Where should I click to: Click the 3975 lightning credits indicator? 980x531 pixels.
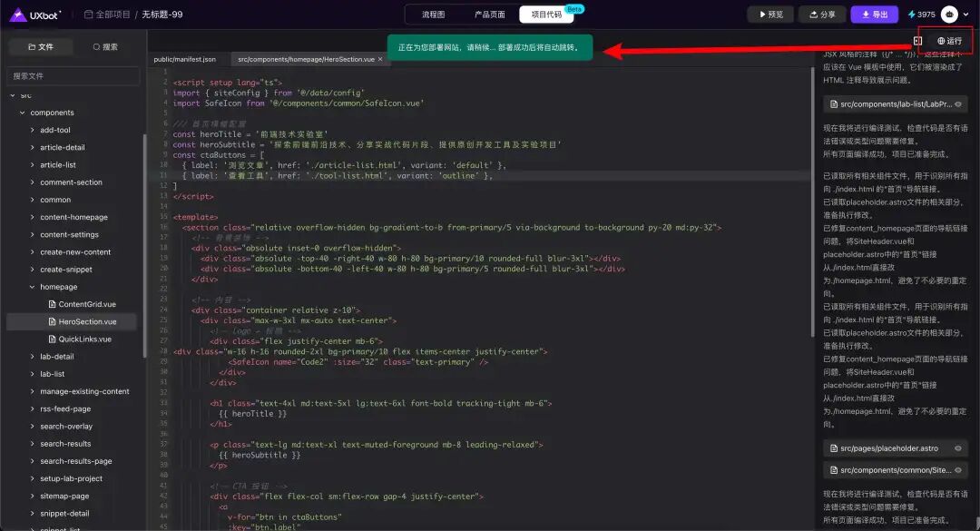pyautogui.click(x=921, y=15)
